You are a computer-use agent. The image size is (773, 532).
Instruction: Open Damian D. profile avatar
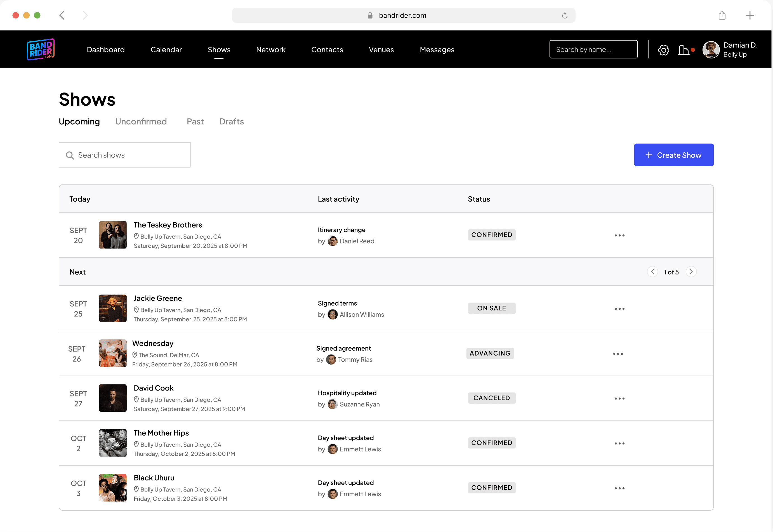pyautogui.click(x=711, y=50)
